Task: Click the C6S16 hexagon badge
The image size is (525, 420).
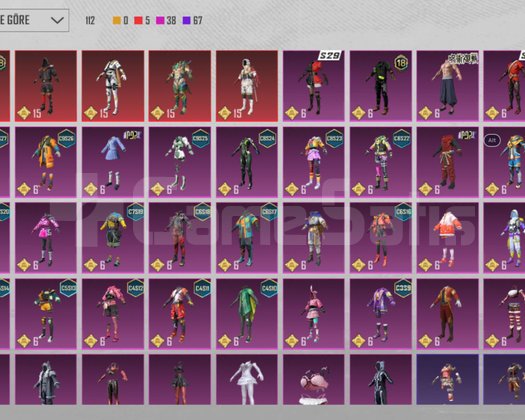Action: pyautogui.click(x=403, y=212)
